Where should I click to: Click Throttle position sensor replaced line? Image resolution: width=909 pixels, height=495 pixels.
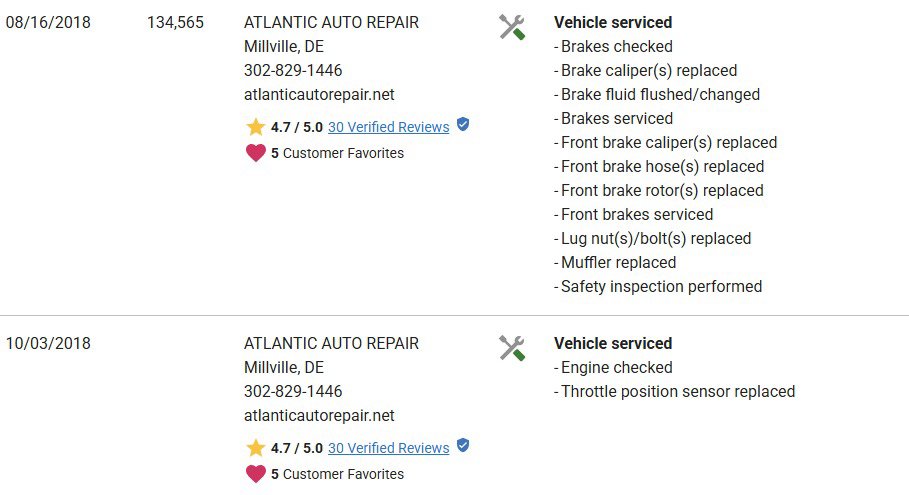674,391
